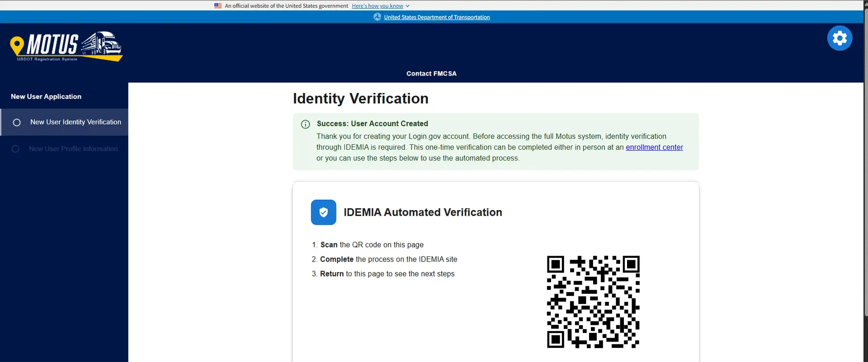Screen dimensions: 868x362
Task: Select New User Profile Information step
Action: tap(64, 149)
